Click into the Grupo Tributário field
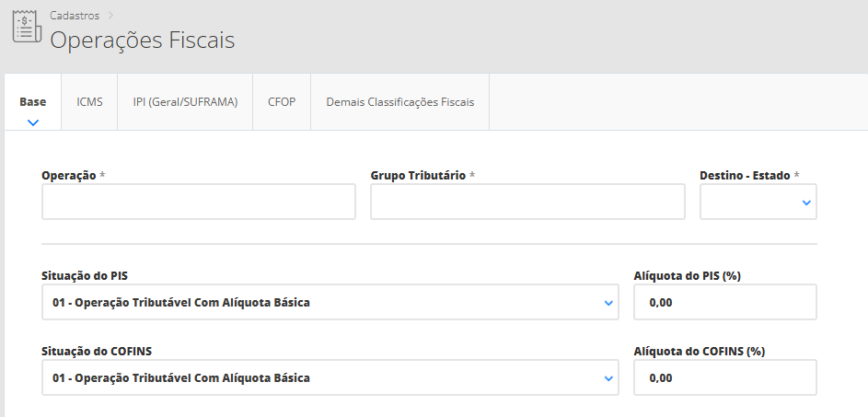 527,202
